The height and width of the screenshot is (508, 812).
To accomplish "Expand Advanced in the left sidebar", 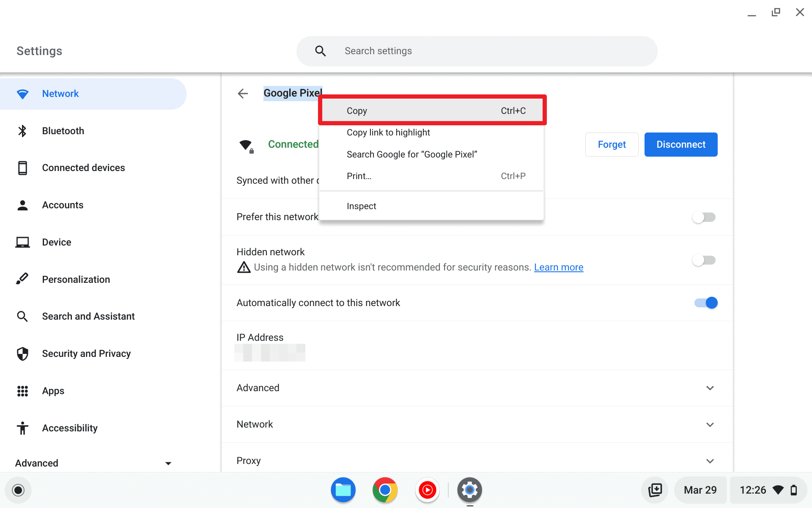I will (93, 463).
